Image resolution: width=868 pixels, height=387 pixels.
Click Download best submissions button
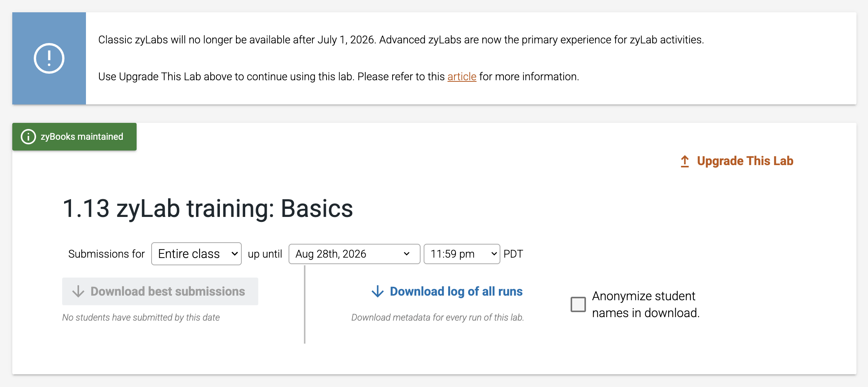(160, 291)
